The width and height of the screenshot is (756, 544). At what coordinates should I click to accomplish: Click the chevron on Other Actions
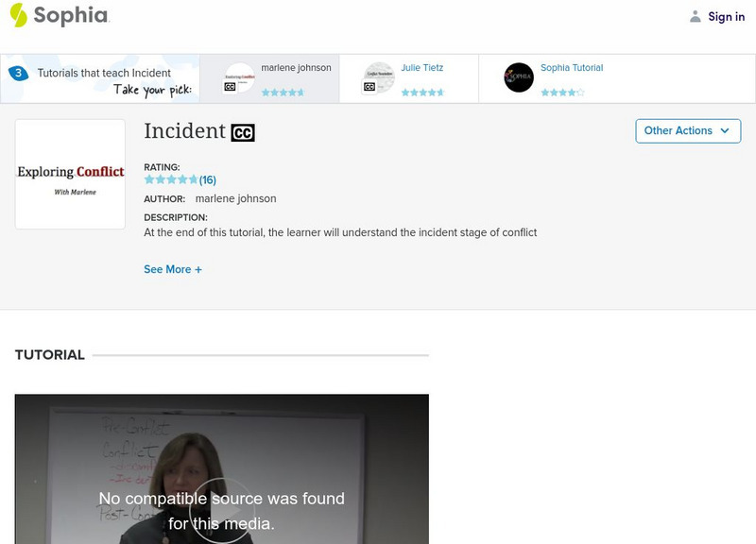[724, 131]
